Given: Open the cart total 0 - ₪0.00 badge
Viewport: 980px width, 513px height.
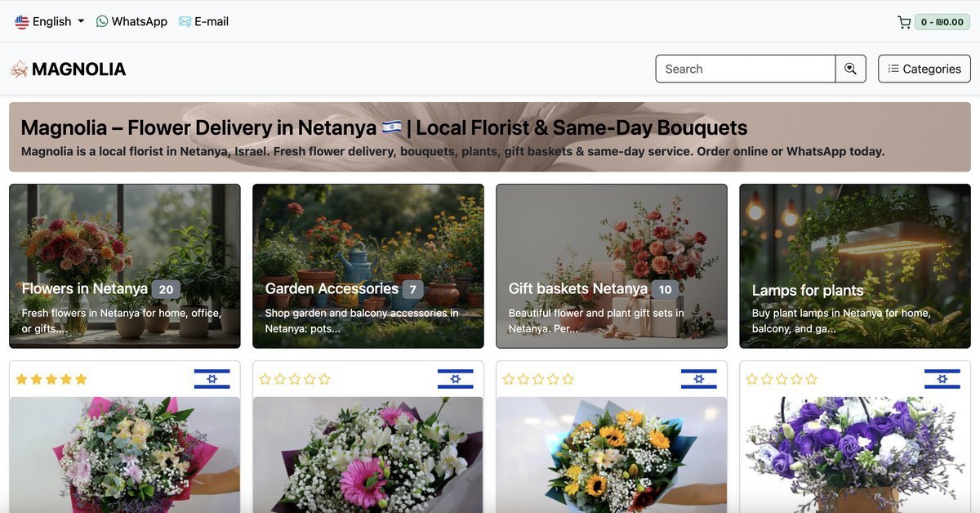Looking at the screenshot, I should click(942, 22).
